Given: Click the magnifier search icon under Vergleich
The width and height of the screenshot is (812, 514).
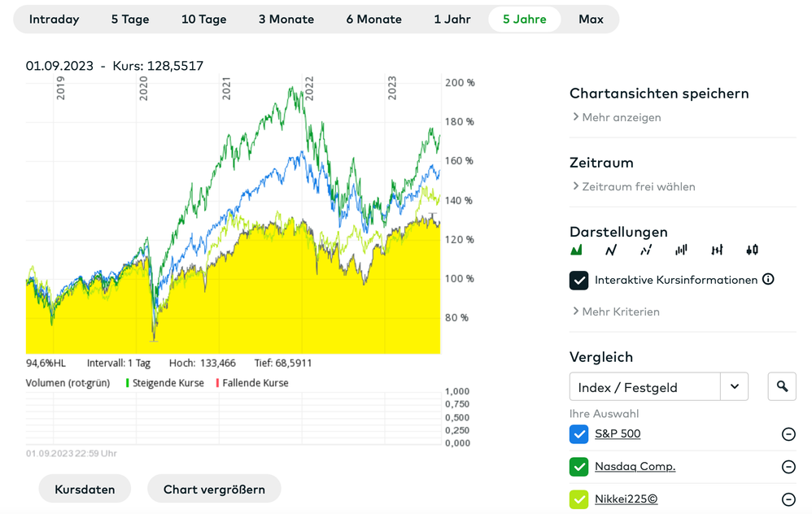Looking at the screenshot, I should (782, 387).
